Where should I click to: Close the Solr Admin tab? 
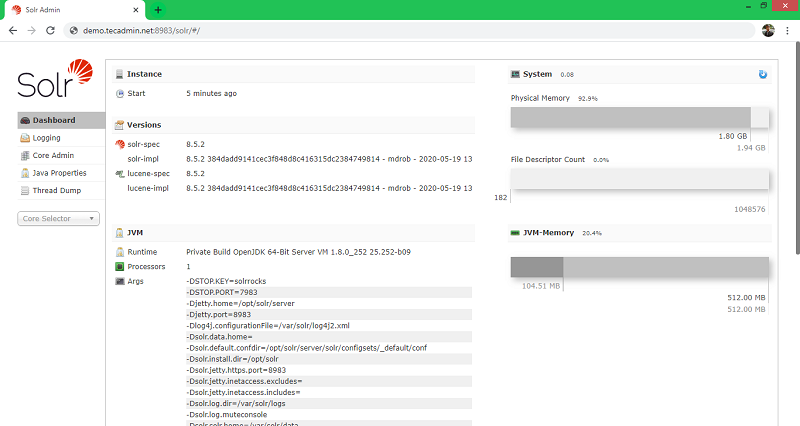(136, 10)
